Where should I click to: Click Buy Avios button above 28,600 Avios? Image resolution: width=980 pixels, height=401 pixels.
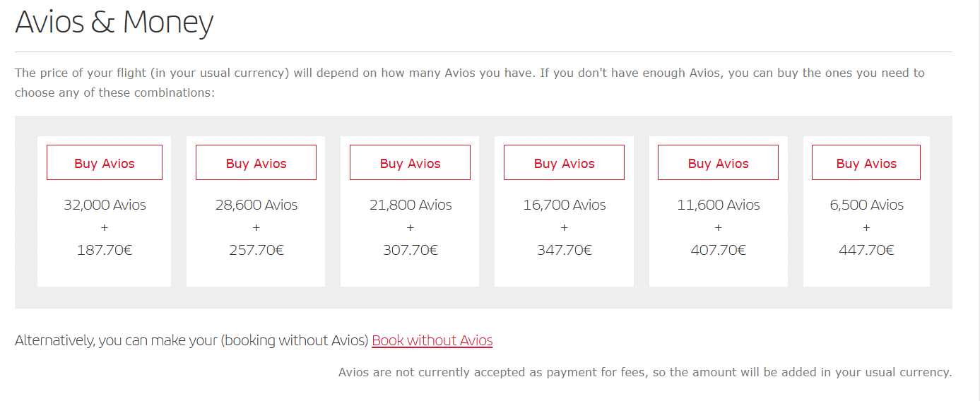click(x=256, y=162)
